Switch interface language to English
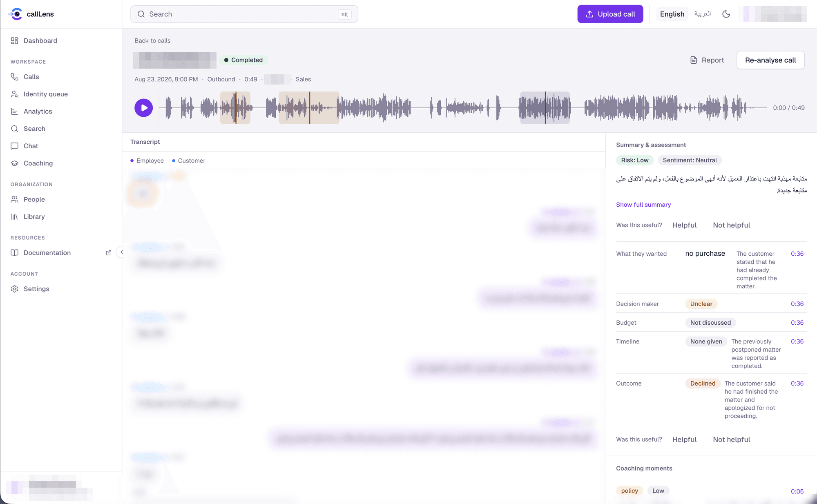The image size is (817, 504). [x=672, y=14]
